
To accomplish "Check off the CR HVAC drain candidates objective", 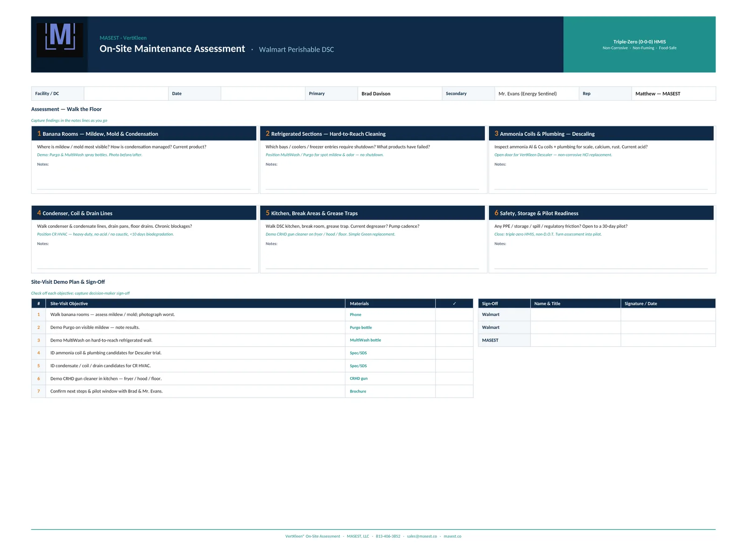I will (454, 366).
